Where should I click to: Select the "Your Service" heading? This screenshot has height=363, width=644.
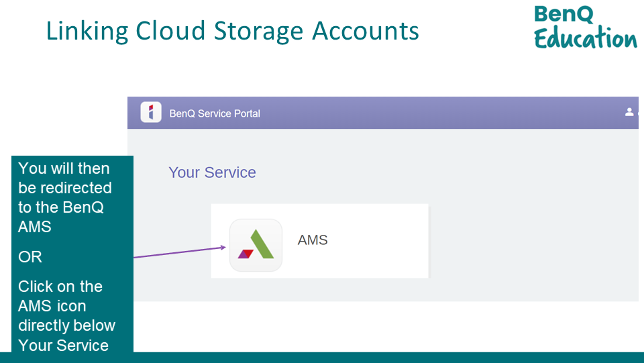[x=212, y=172]
